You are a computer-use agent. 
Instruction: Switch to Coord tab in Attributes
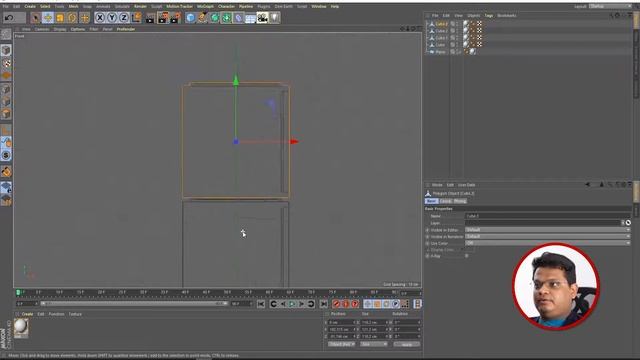tap(445, 201)
